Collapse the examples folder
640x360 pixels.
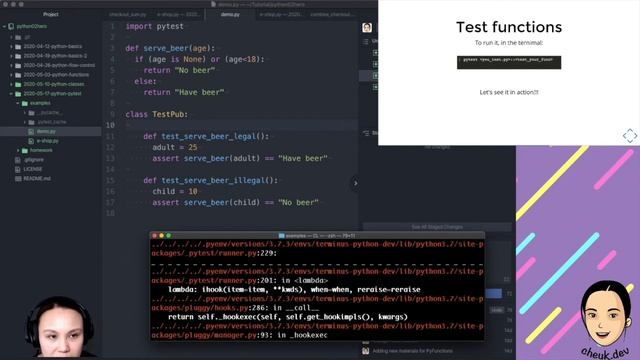tap(18, 103)
